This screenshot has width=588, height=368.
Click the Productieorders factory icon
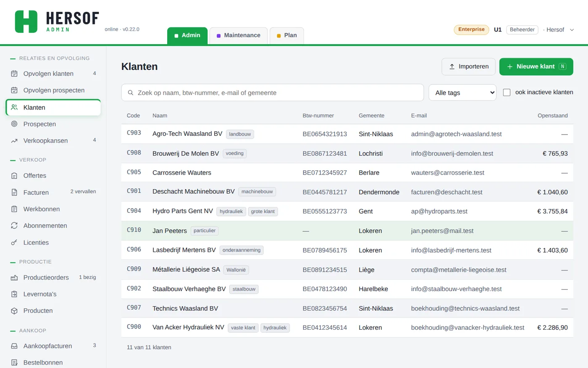point(14,278)
